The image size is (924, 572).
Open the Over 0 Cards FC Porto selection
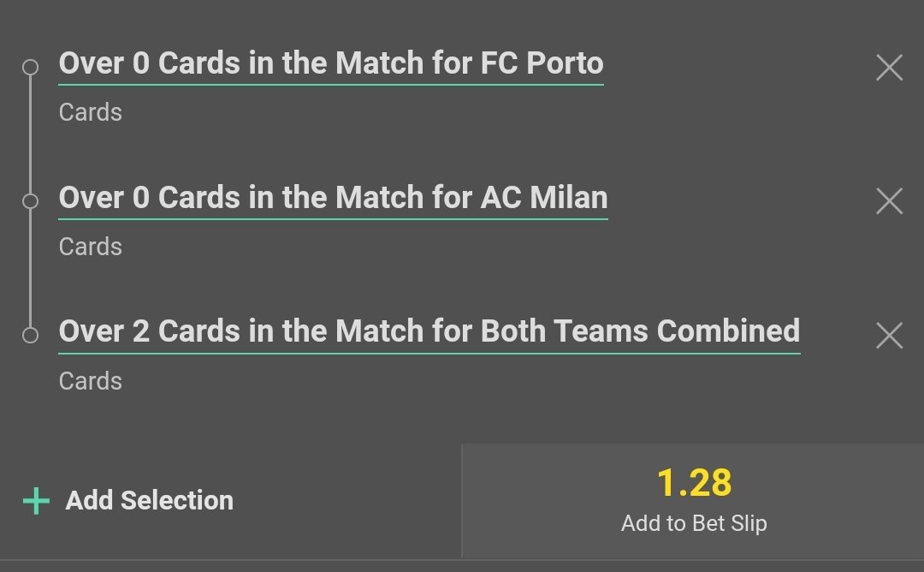330,63
